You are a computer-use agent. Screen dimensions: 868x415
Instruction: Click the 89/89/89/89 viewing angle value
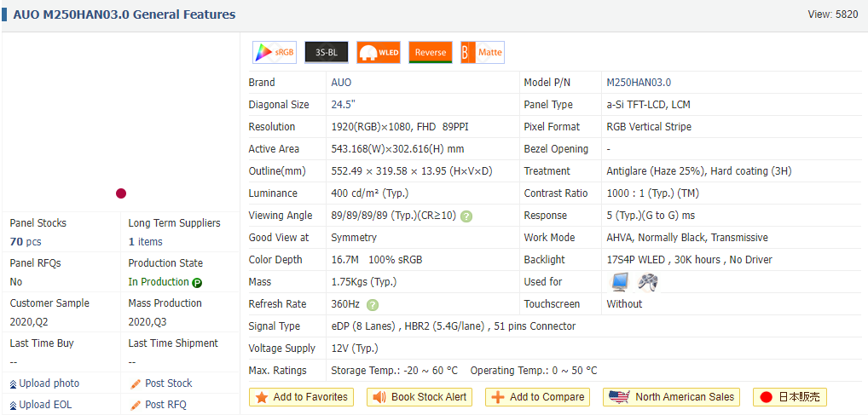(x=394, y=216)
